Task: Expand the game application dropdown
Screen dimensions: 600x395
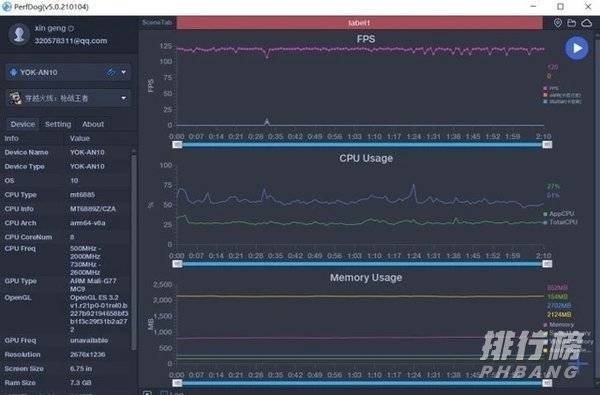Action: (124, 98)
